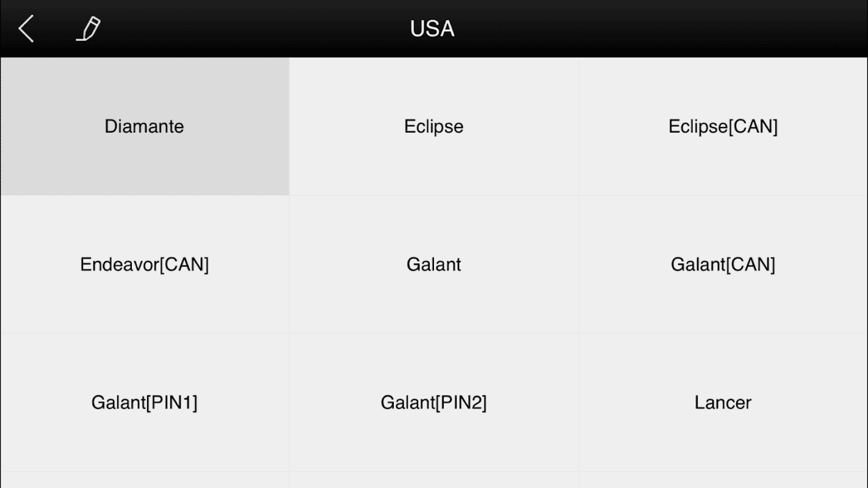Viewport: 868px width, 488px height.
Task: Select Endeavor[CAN] from the grid
Action: [x=145, y=264]
